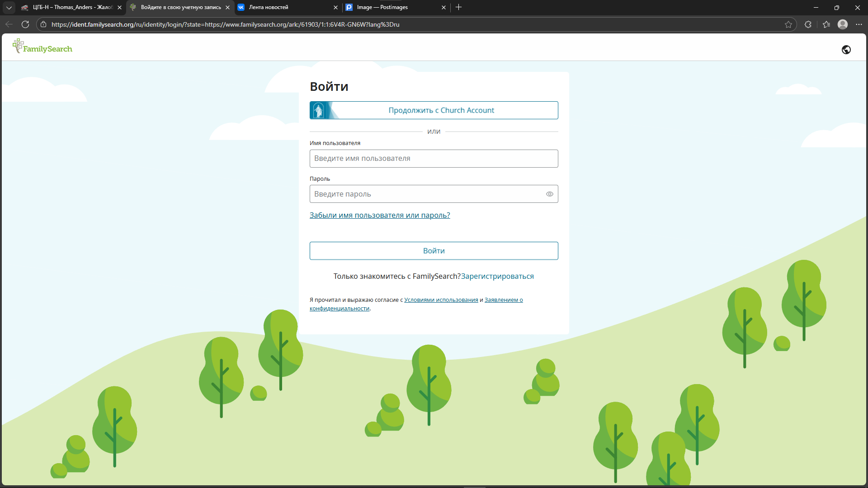
Task: Expand tab search chevron at top-left
Action: point(9,7)
